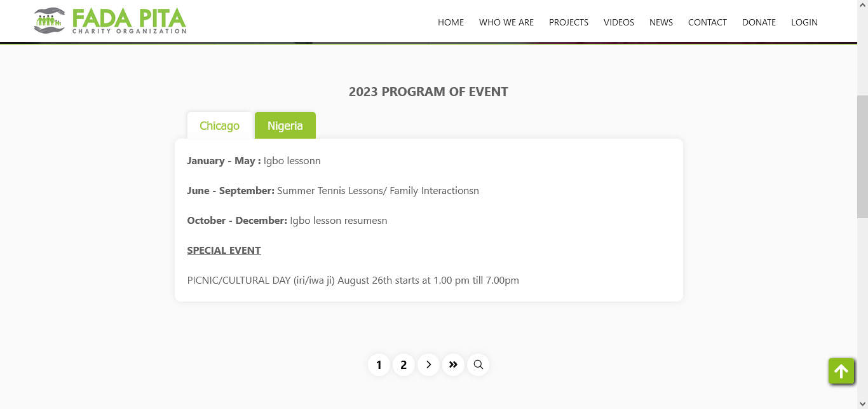Open the WHO WE ARE page

[506, 22]
